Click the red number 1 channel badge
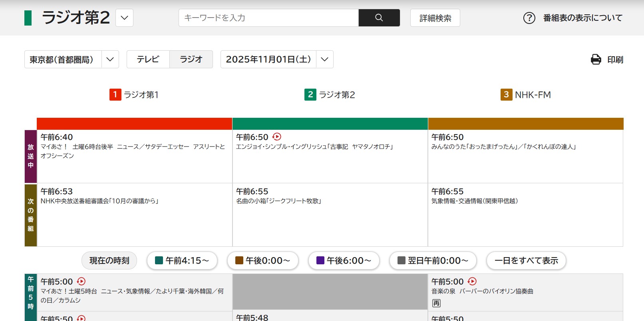The width and height of the screenshot is (644, 321). pyautogui.click(x=115, y=95)
